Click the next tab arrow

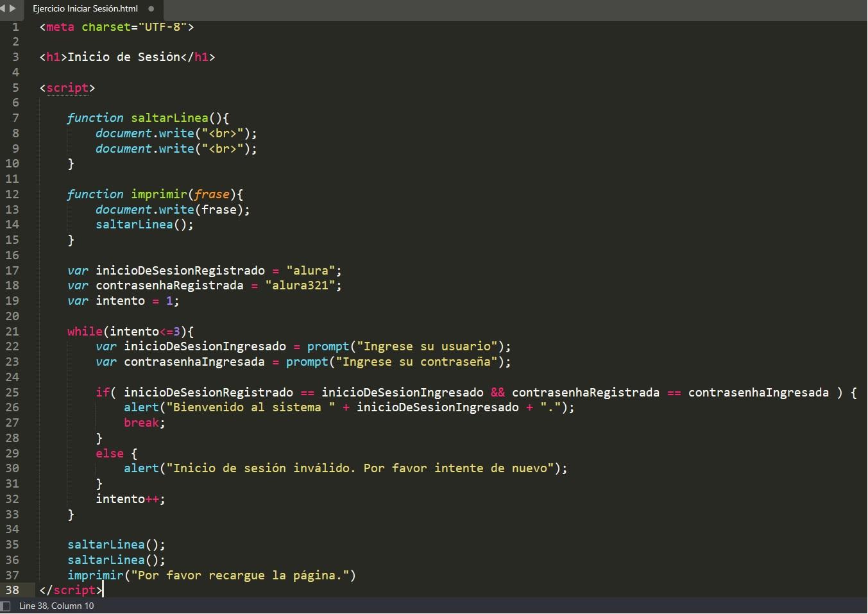pyautogui.click(x=12, y=8)
